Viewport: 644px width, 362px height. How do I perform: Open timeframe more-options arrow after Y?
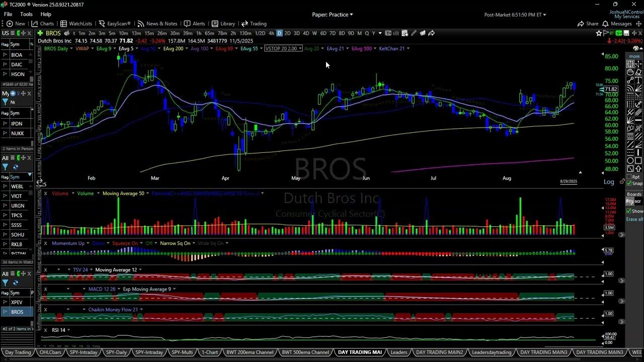tap(380, 33)
